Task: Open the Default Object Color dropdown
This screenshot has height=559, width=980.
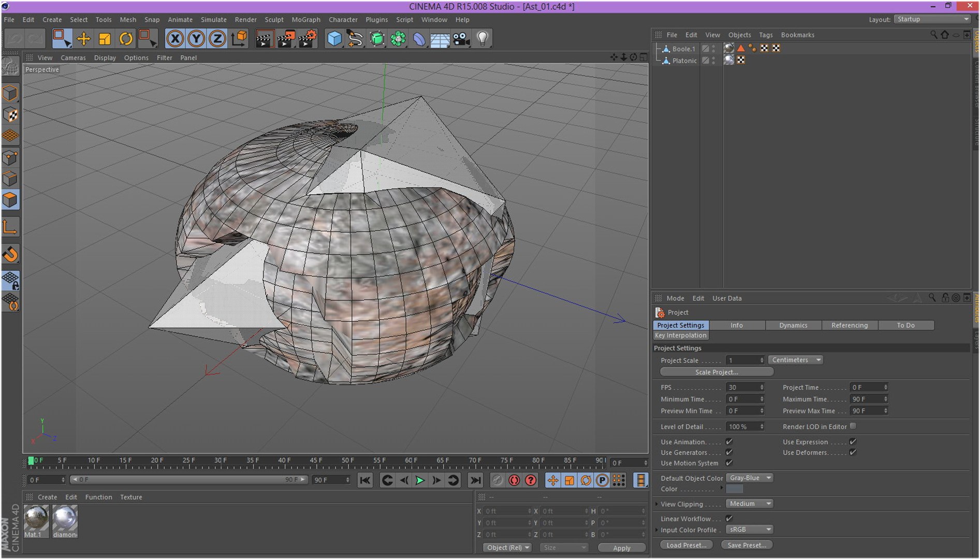Action: pos(749,478)
